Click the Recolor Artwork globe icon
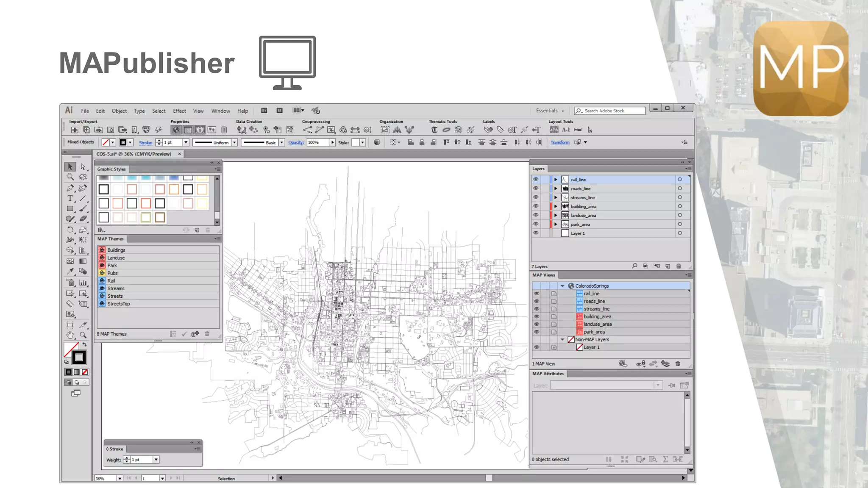The height and width of the screenshot is (488, 868). (377, 142)
